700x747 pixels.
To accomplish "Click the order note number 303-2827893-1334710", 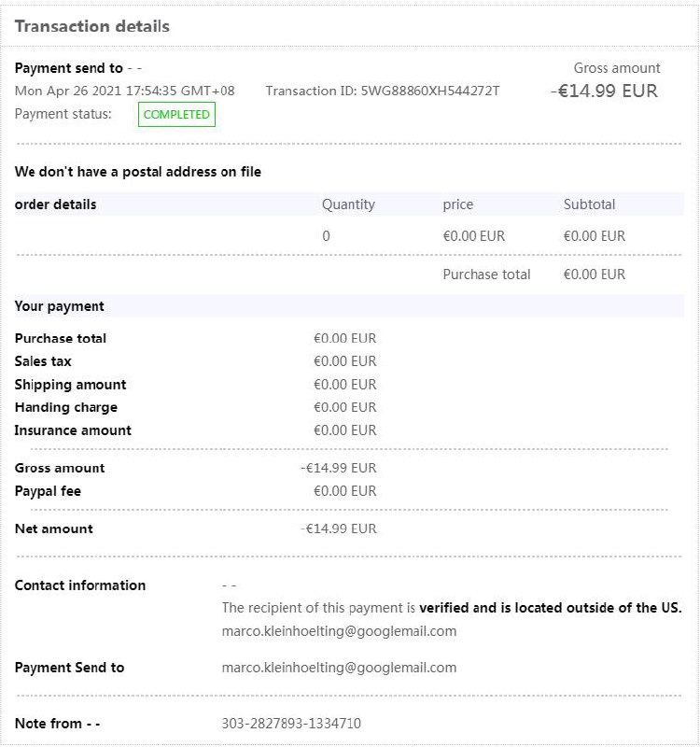I will [291, 724].
